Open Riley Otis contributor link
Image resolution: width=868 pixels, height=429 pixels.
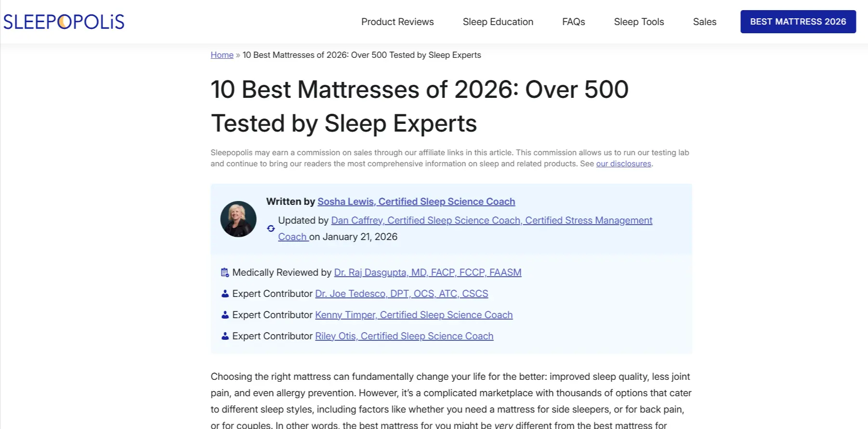coord(404,336)
